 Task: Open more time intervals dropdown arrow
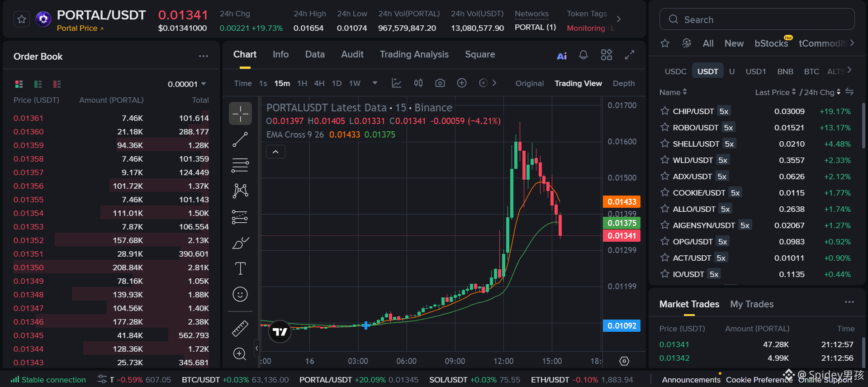point(375,83)
